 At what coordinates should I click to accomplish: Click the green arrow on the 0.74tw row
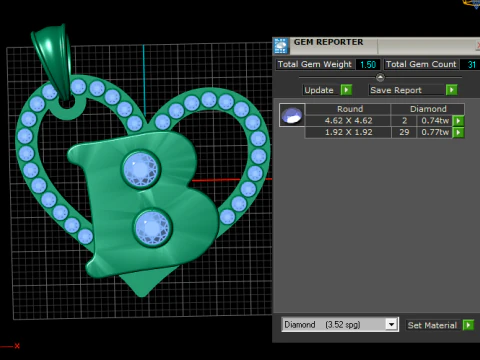click(x=459, y=121)
